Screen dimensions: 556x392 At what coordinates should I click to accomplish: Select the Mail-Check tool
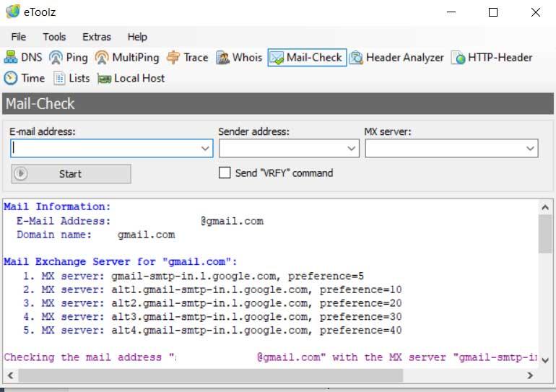pos(307,58)
